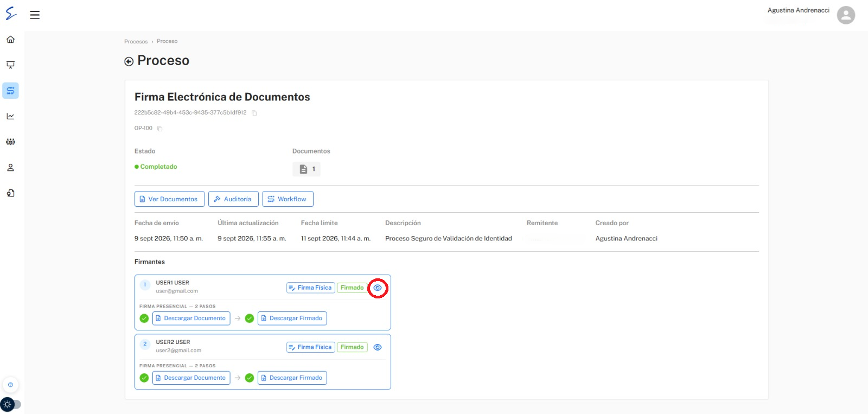Click the Proceso breadcrumb item
The width and height of the screenshot is (868, 414).
point(167,41)
